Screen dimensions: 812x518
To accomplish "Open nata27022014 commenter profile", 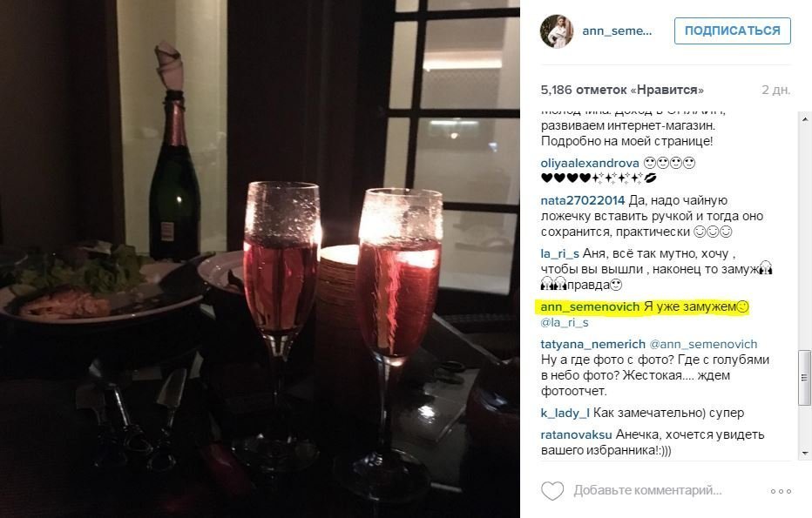I will pyautogui.click(x=582, y=200).
